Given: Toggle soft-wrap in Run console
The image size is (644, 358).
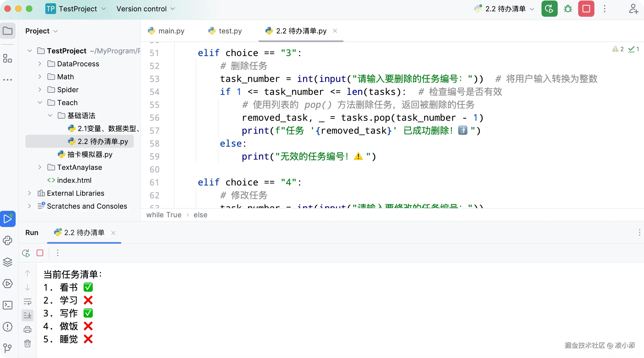Looking at the screenshot, I should (28, 301).
